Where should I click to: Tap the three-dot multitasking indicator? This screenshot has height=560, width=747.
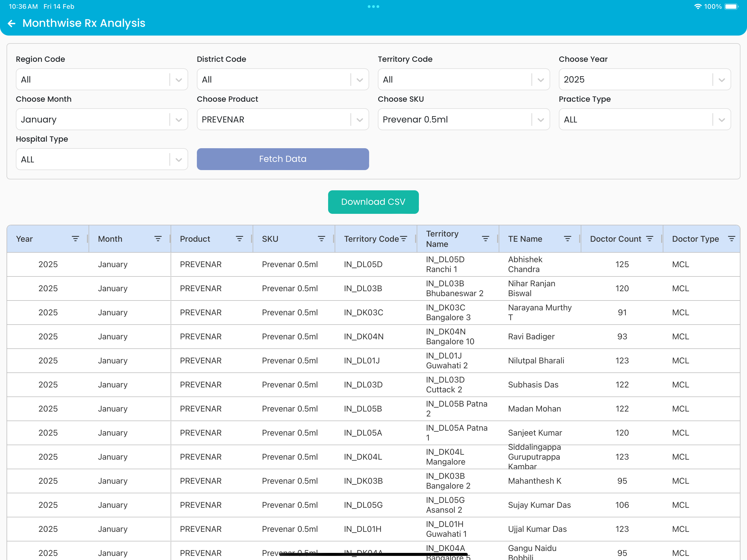coord(373,6)
